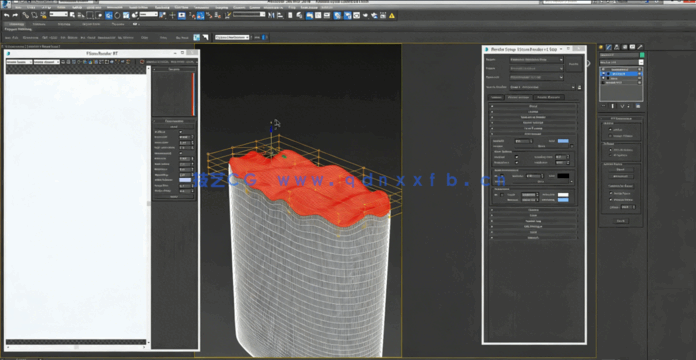Open the Preset dropdown in Render Setup

(537, 68)
